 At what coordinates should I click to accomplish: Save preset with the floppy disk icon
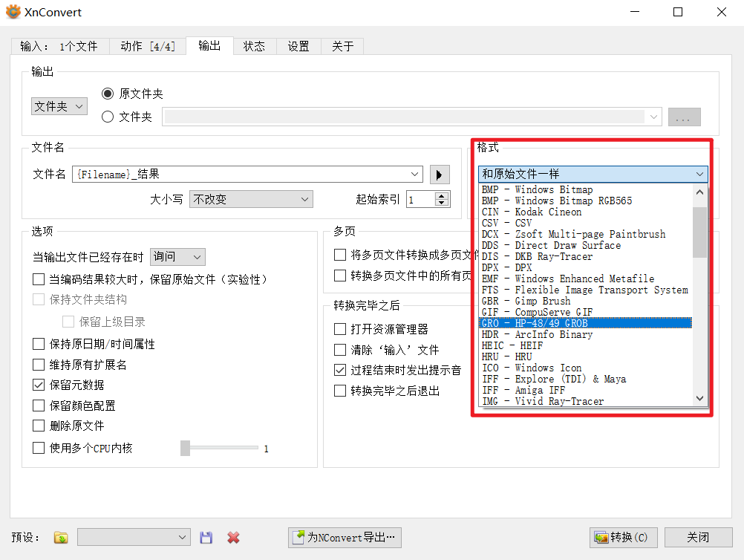tap(206, 538)
